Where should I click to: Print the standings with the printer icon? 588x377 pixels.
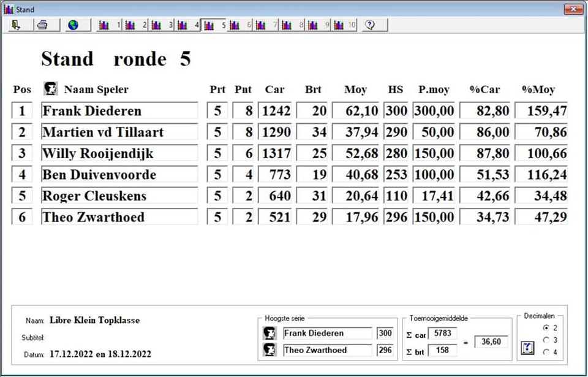42,25
